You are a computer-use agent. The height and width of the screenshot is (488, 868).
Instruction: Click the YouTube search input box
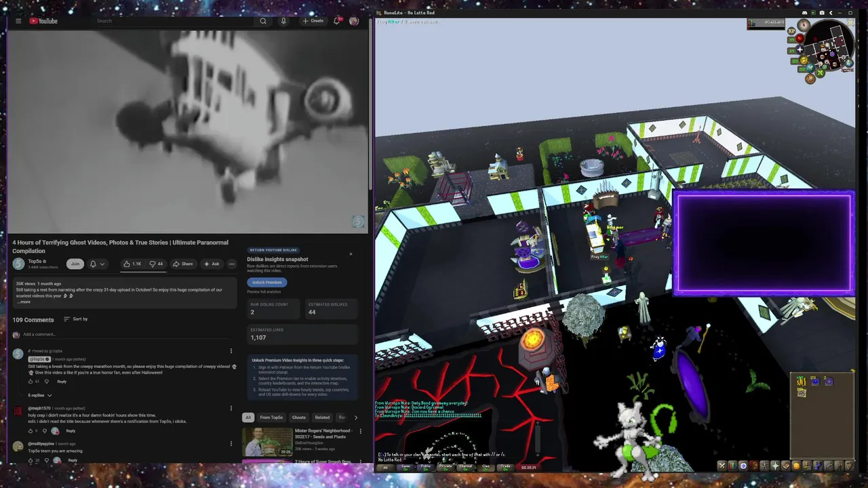(x=173, y=21)
